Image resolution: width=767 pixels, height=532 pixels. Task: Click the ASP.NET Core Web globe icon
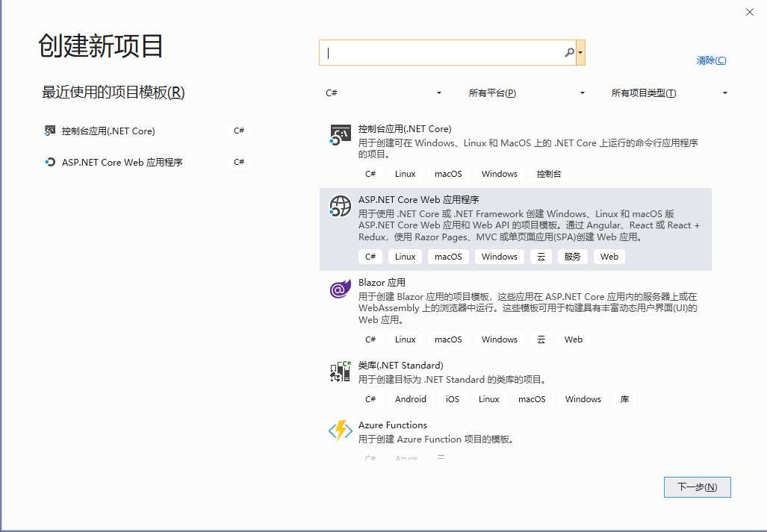tap(340, 206)
